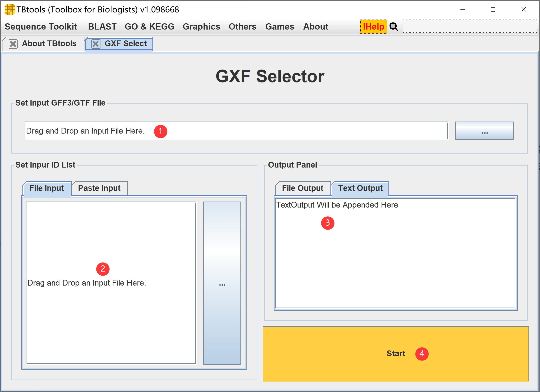This screenshot has width=540, height=392.
Task: Click the yellow !Help button
Action: click(373, 27)
